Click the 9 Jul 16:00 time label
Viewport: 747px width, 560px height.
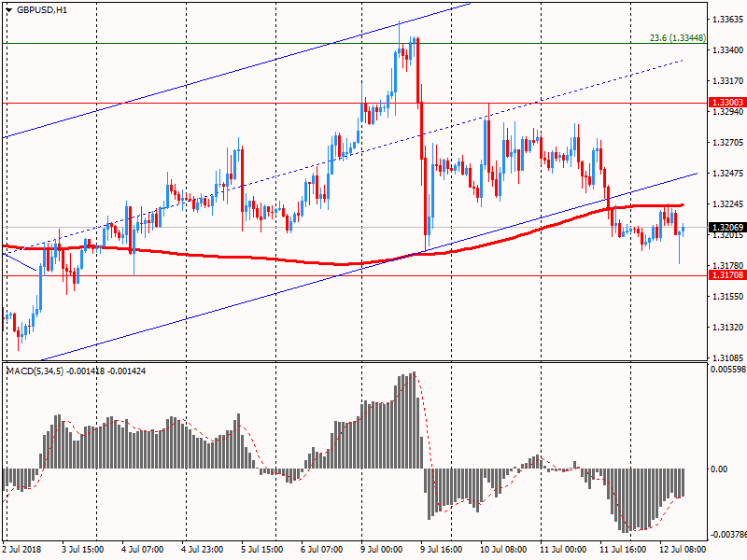pyautogui.click(x=441, y=549)
